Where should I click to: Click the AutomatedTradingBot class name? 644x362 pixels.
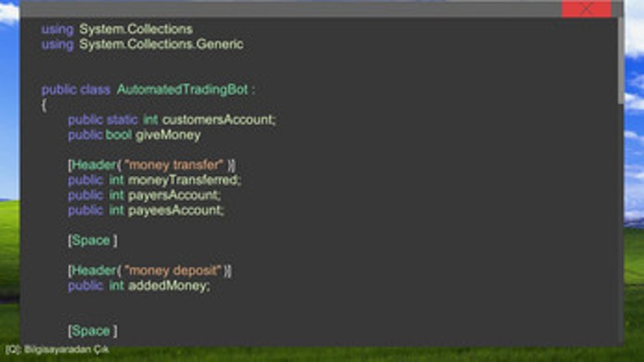coord(184,89)
